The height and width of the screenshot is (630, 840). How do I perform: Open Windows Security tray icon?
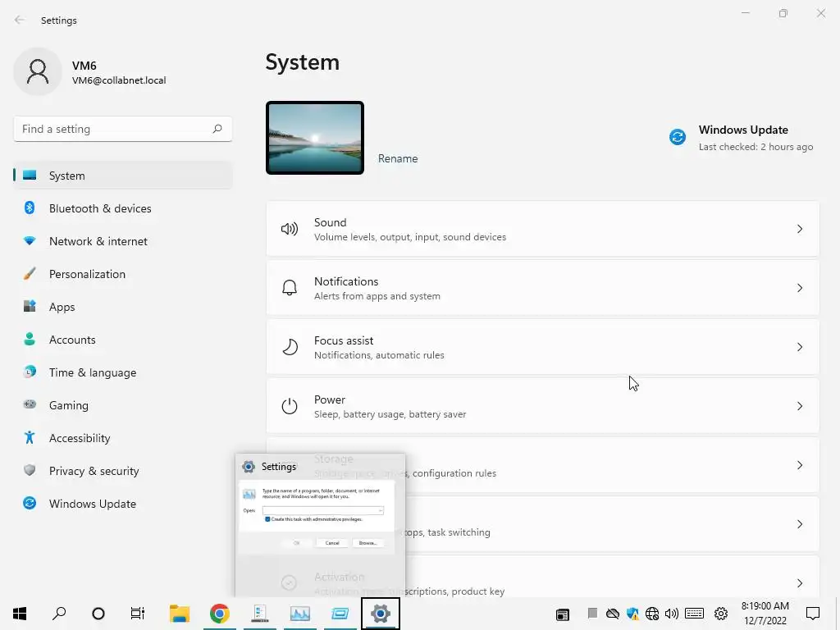(632, 614)
